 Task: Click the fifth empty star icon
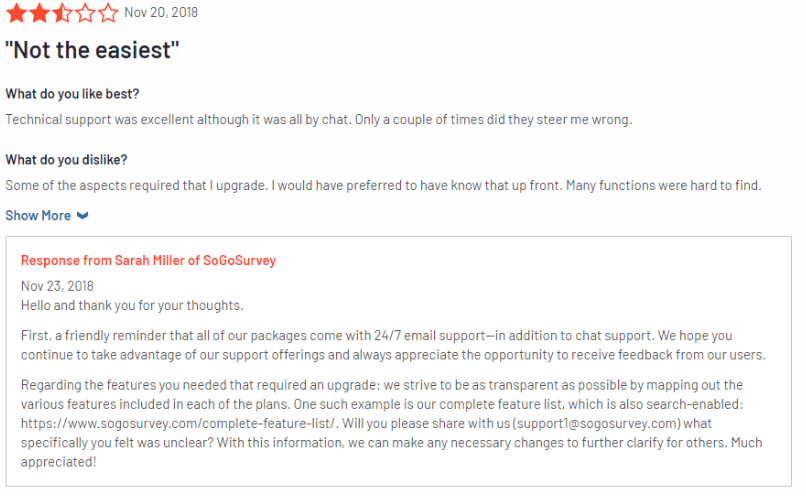click(x=107, y=13)
